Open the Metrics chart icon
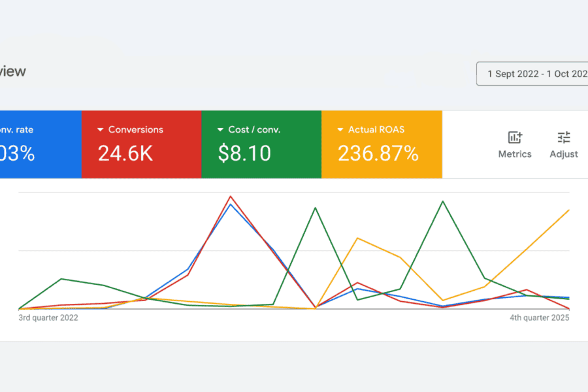Screen dimensions: 588x392 point(515,137)
